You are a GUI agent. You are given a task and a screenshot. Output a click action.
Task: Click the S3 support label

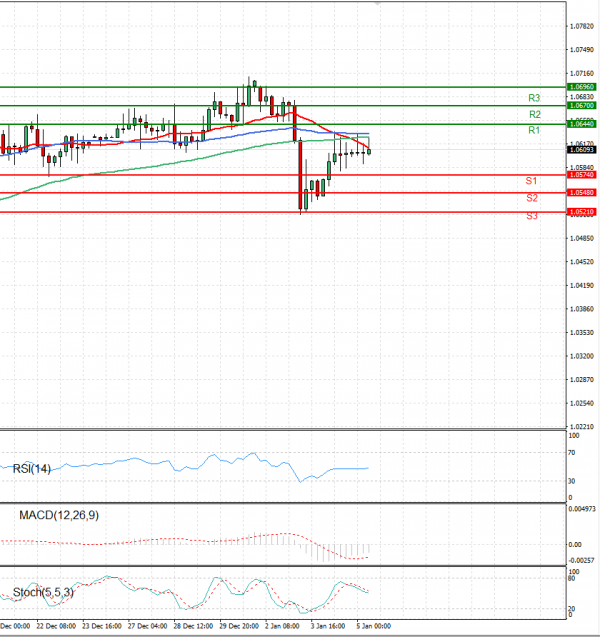532,216
